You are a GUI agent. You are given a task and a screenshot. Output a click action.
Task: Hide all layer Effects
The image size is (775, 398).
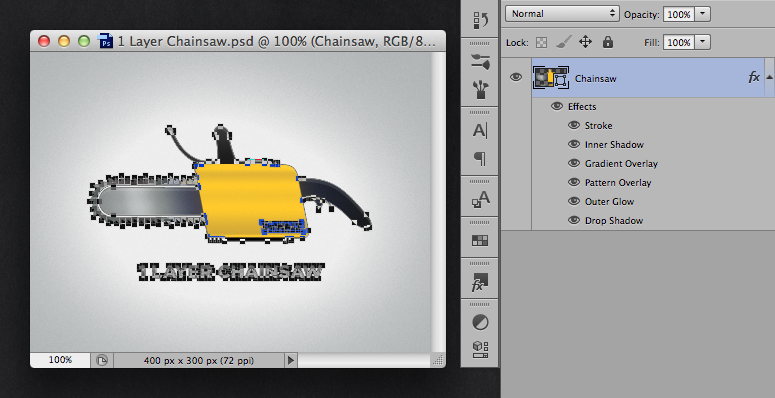click(557, 106)
